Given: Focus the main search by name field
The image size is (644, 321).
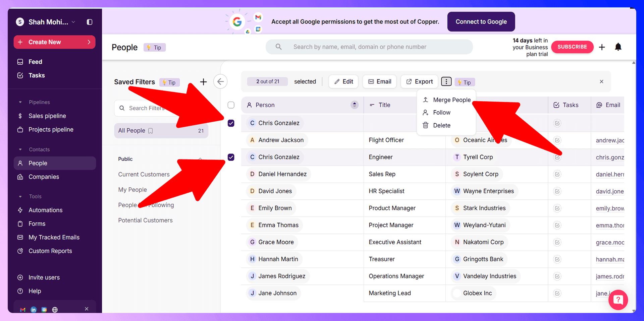Looking at the screenshot, I should (369, 47).
